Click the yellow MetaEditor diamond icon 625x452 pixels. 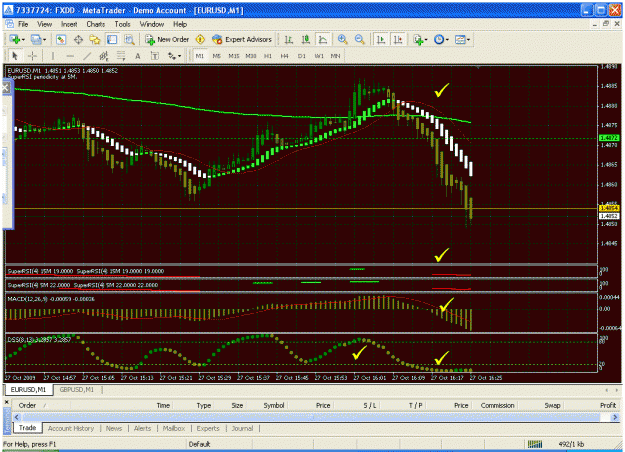200,39
